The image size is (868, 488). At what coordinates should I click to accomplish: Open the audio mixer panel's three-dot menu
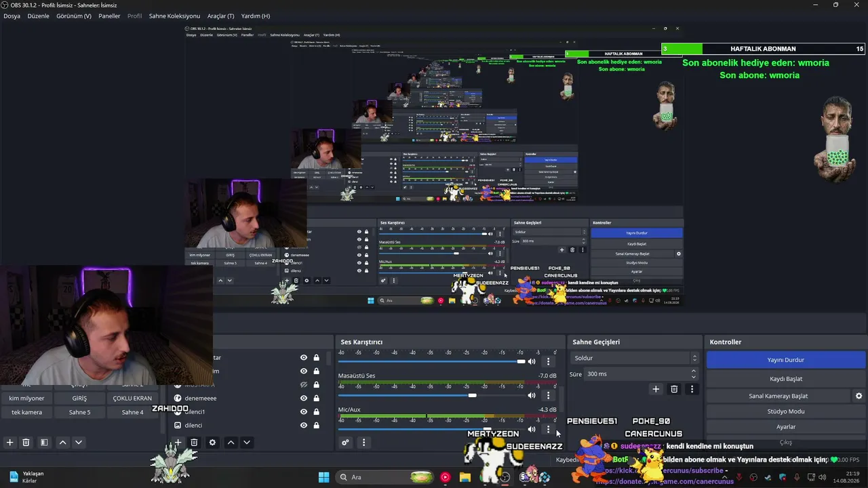point(363,443)
